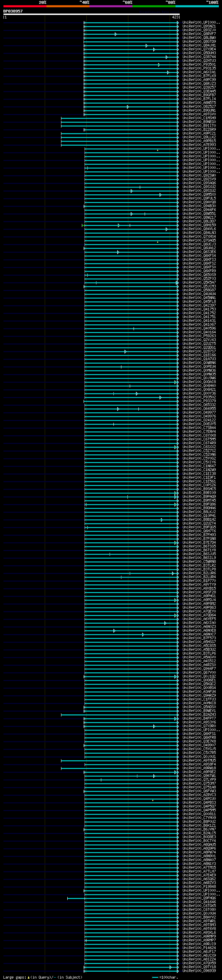Click hit label UniRef100_P93501
The height and width of the screenshot is (980, 222).
click(199, 65)
